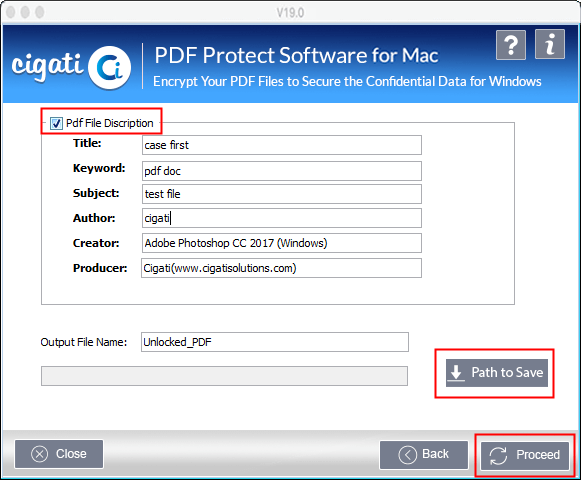Screen dimensions: 581x480
Task: Click the 'Pdf File Discription' label text
Action: coord(110,123)
